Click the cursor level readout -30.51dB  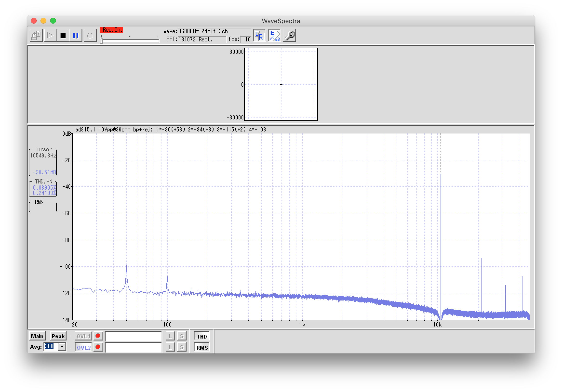pyautogui.click(x=44, y=172)
